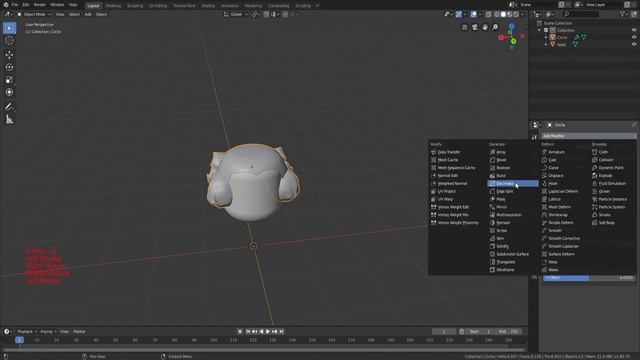Open the Keying dropdown in timeline
The image size is (640, 360).
(49, 331)
